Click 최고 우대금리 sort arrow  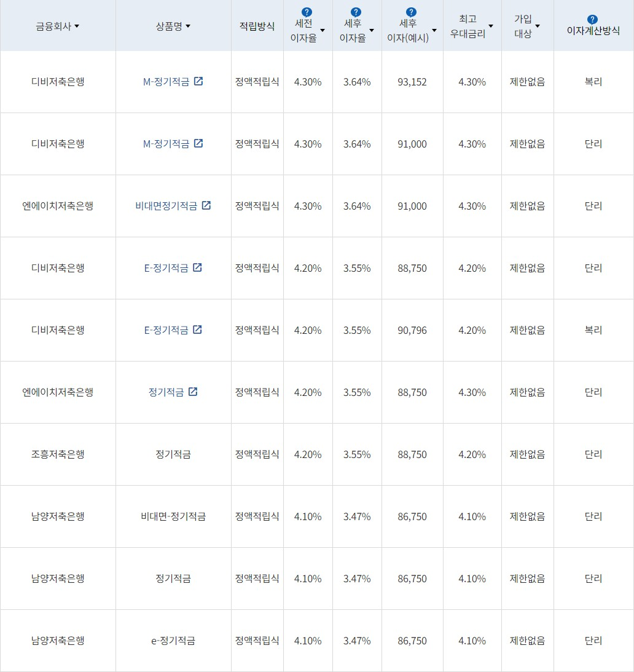point(491,26)
